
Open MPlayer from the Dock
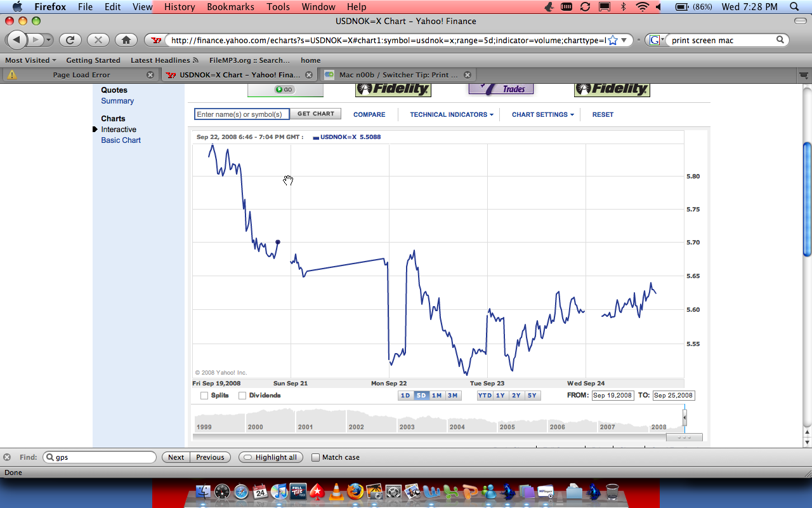(x=545, y=491)
